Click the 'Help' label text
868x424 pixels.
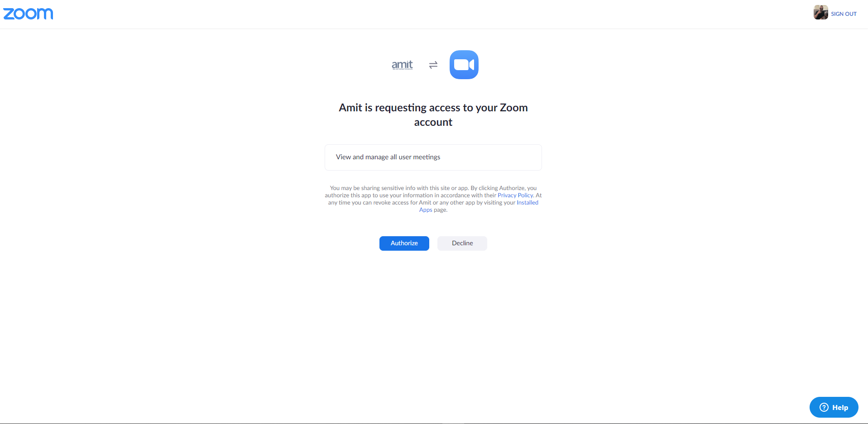click(840, 408)
